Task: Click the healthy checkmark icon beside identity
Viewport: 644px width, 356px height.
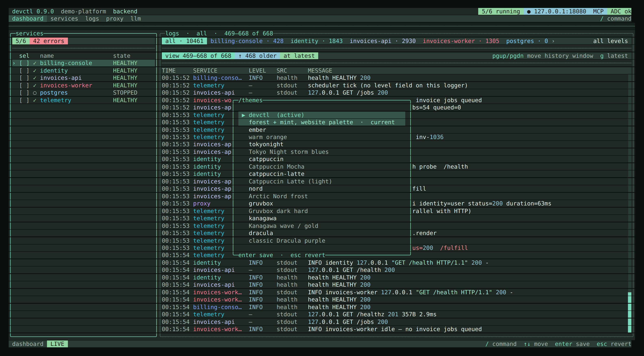Action: point(35,71)
